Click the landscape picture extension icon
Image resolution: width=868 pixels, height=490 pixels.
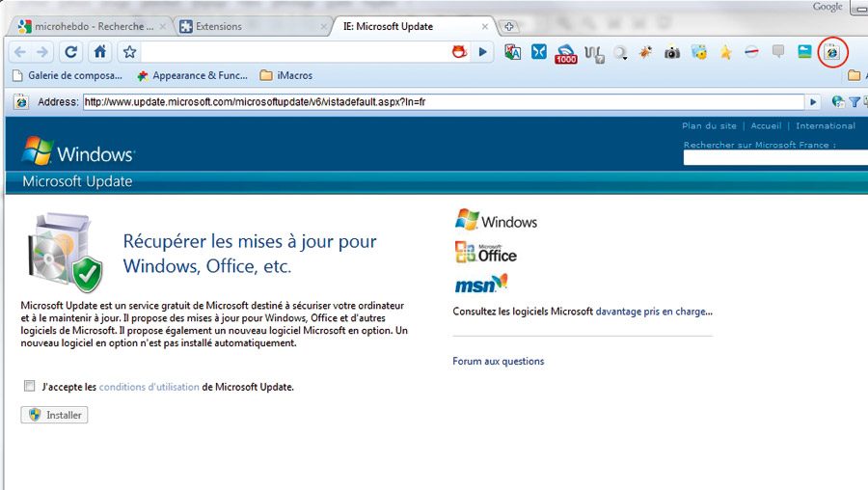click(x=804, y=52)
